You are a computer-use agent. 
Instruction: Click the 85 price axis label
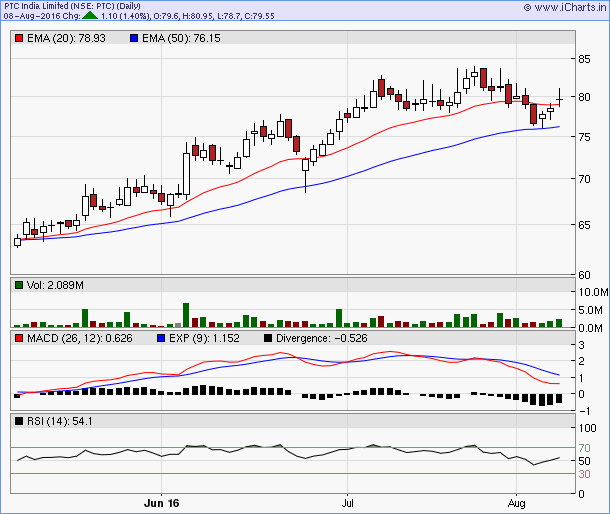pyautogui.click(x=584, y=59)
